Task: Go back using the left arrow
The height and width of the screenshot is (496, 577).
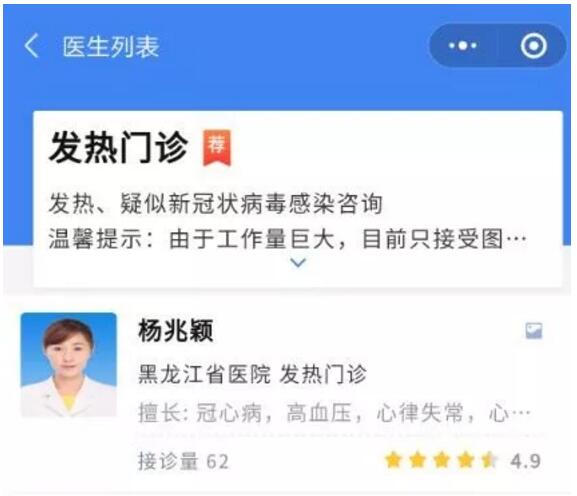Action: pos(32,46)
